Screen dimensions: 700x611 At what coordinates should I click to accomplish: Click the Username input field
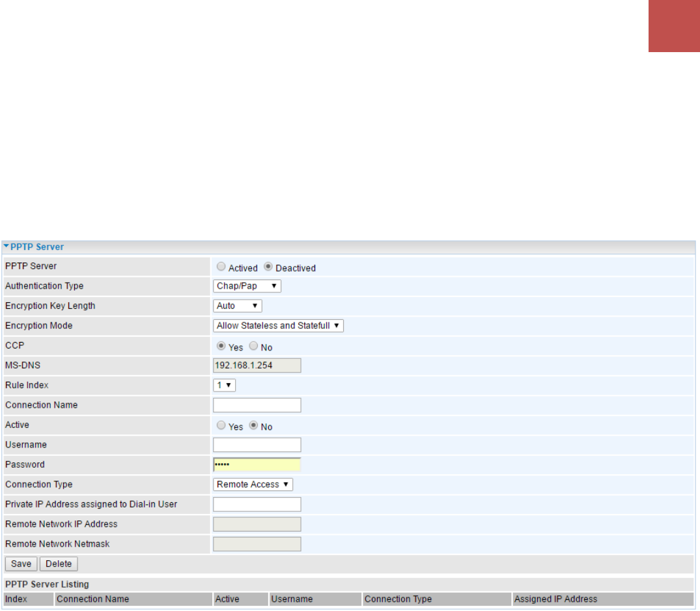click(x=257, y=445)
